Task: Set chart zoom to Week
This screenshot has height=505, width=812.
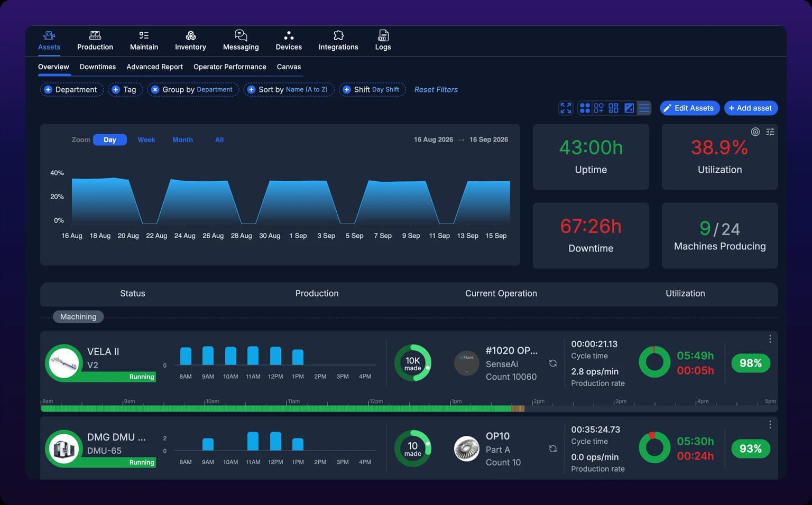Action: click(x=146, y=139)
